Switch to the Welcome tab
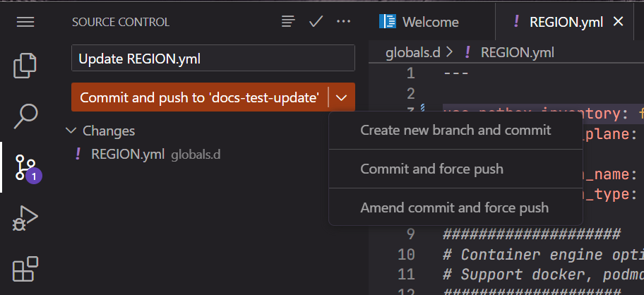The image size is (644, 295). [419, 22]
